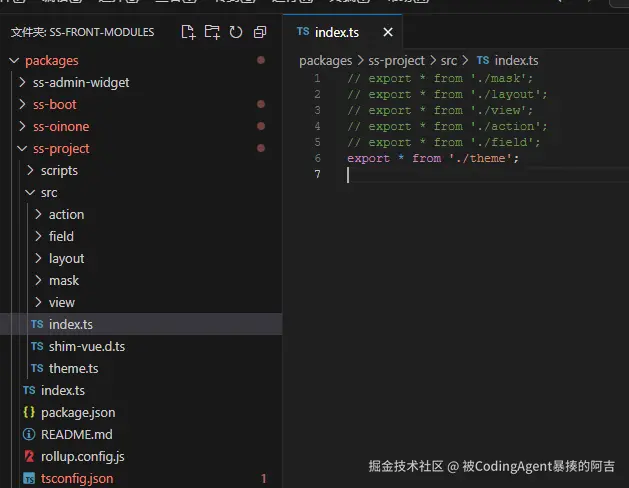Click the commented './field' export line
The image size is (629, 488).
[x=444, y=142]
